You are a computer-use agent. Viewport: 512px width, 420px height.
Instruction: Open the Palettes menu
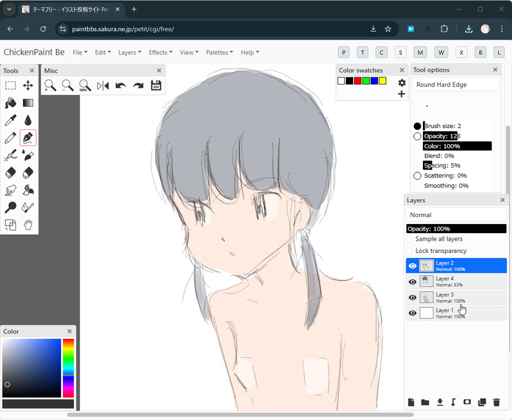[219, 52]
